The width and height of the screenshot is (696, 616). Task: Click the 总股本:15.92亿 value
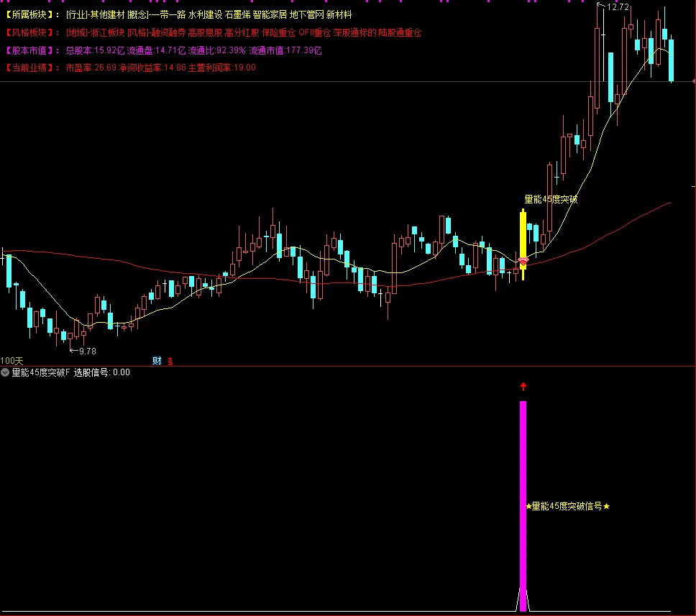tap(95, 50)
